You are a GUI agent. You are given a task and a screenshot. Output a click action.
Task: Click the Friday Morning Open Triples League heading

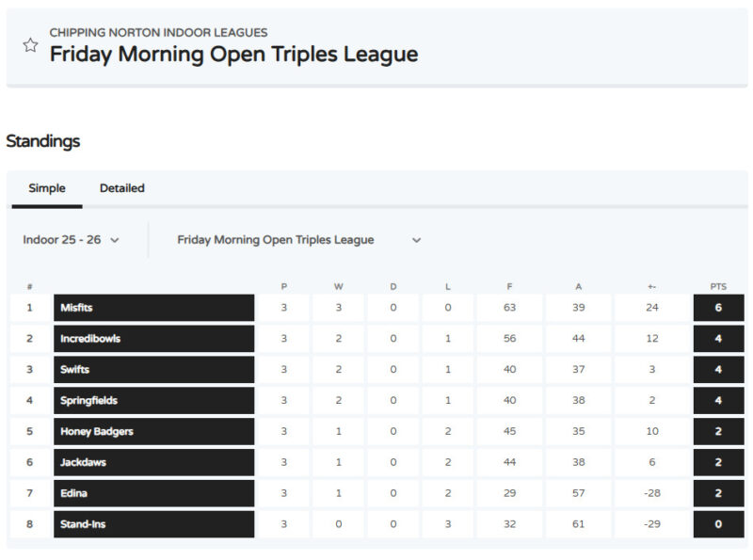233,55
